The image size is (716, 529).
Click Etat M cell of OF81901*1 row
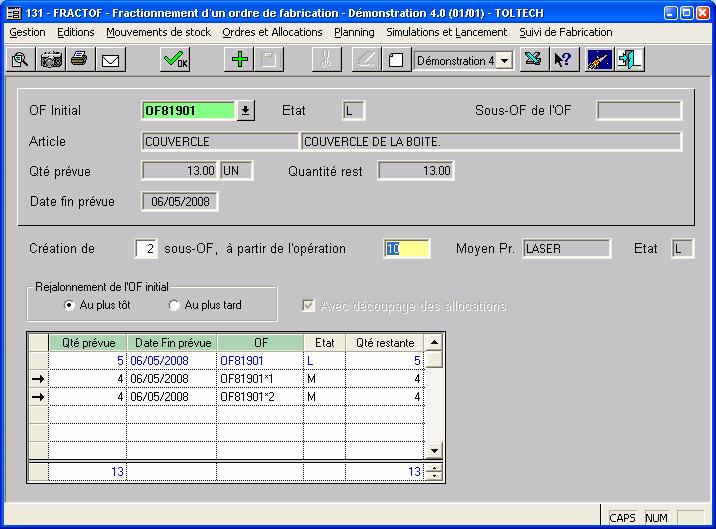(325, 379)
